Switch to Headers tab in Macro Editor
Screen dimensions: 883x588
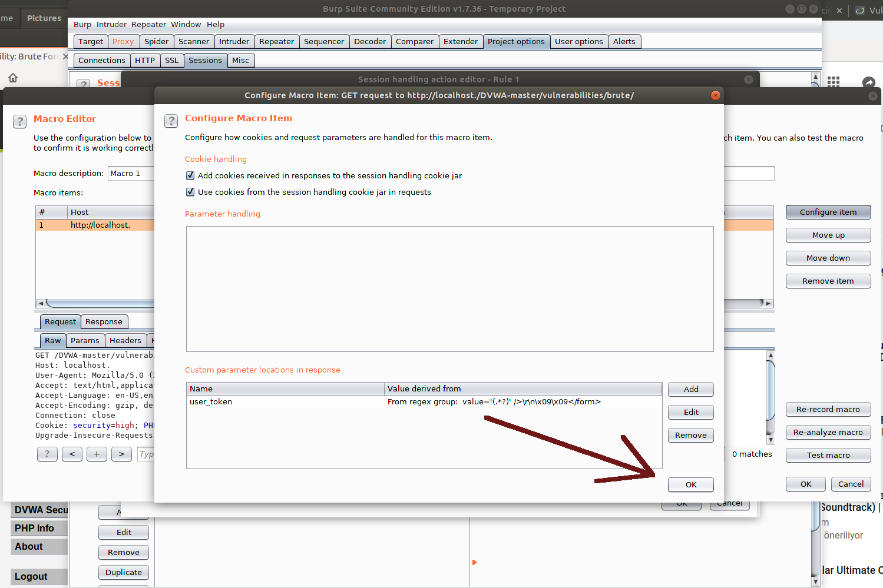click(x=125, y=340)
